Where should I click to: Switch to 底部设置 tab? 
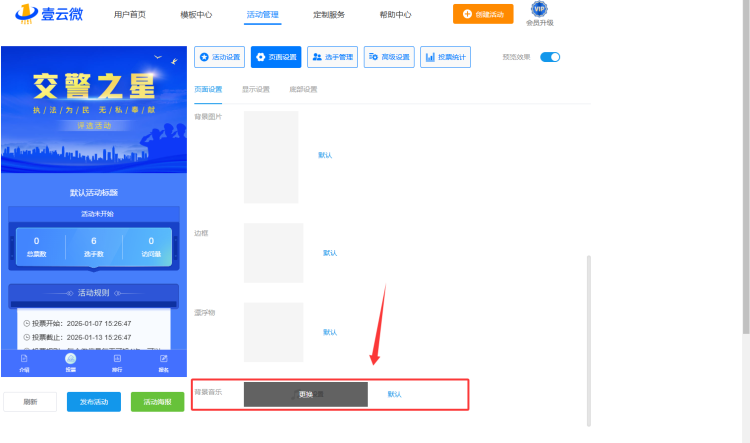coord(303,89)
